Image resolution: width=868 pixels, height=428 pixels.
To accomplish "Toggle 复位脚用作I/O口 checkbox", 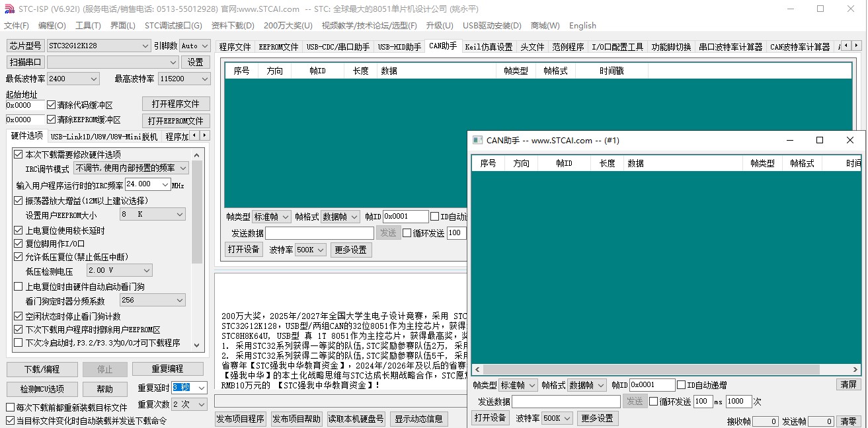I will pos(19,244).
